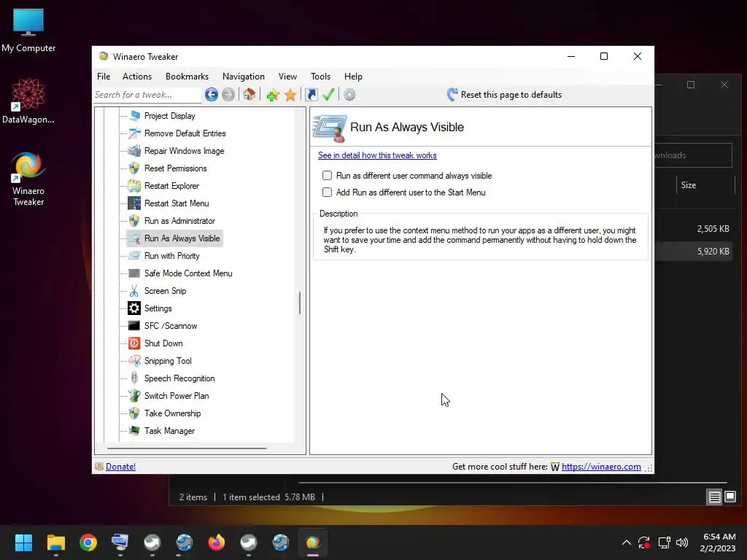
Task: Open the Navigation menu
Action: [244, 76]
